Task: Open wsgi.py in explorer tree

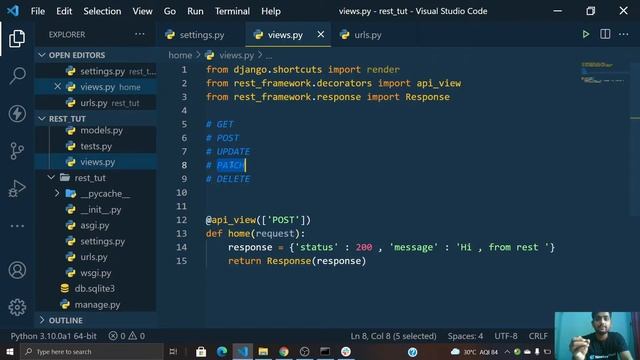Action: click(96, 273)
